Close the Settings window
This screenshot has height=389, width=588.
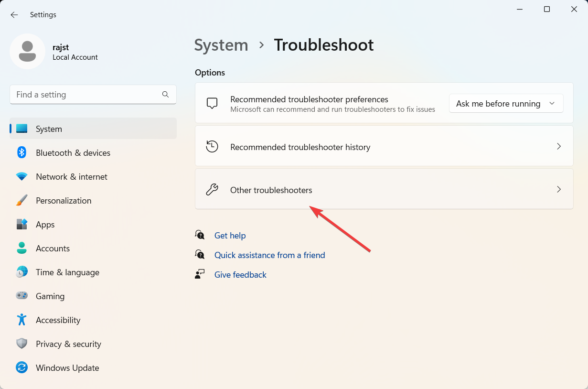574,9
